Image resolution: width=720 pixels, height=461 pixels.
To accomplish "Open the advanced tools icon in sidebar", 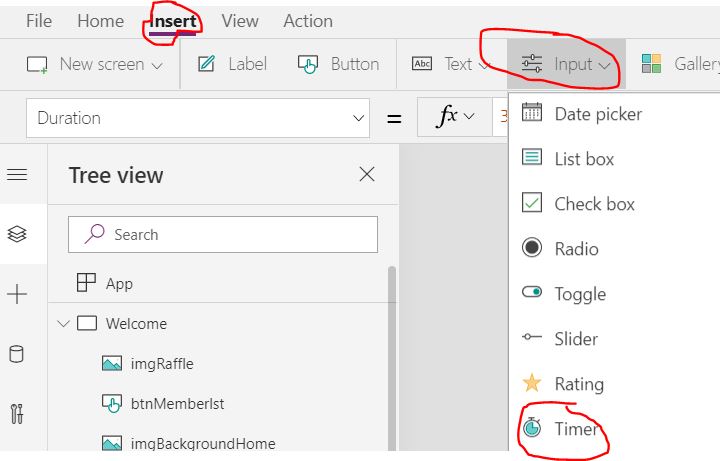I will (x=17, y=414).
